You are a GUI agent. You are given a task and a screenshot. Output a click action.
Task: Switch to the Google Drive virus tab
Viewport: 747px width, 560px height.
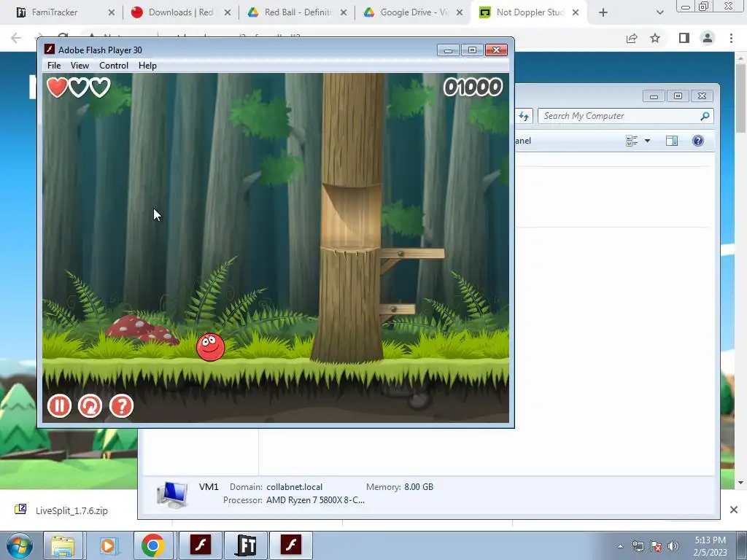click(x=414, y=12)
